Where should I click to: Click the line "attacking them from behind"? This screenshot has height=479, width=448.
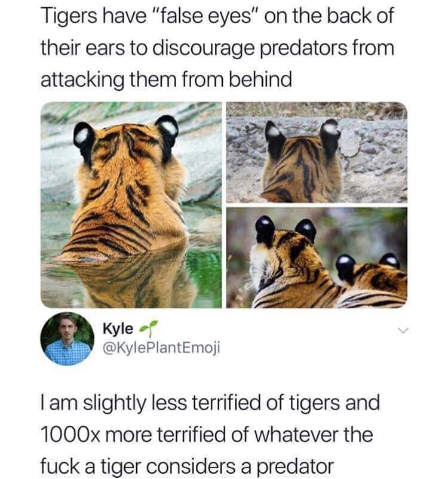point(166,79)
